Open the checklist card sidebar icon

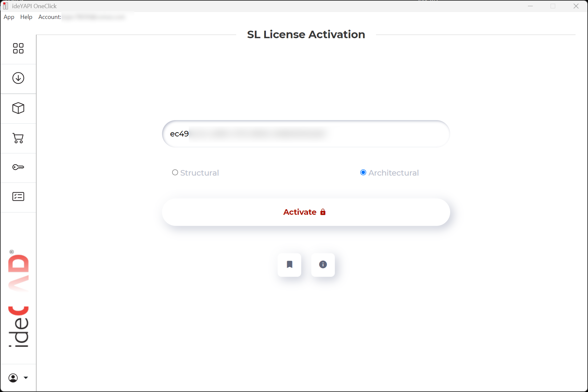[x=18, y=196]
